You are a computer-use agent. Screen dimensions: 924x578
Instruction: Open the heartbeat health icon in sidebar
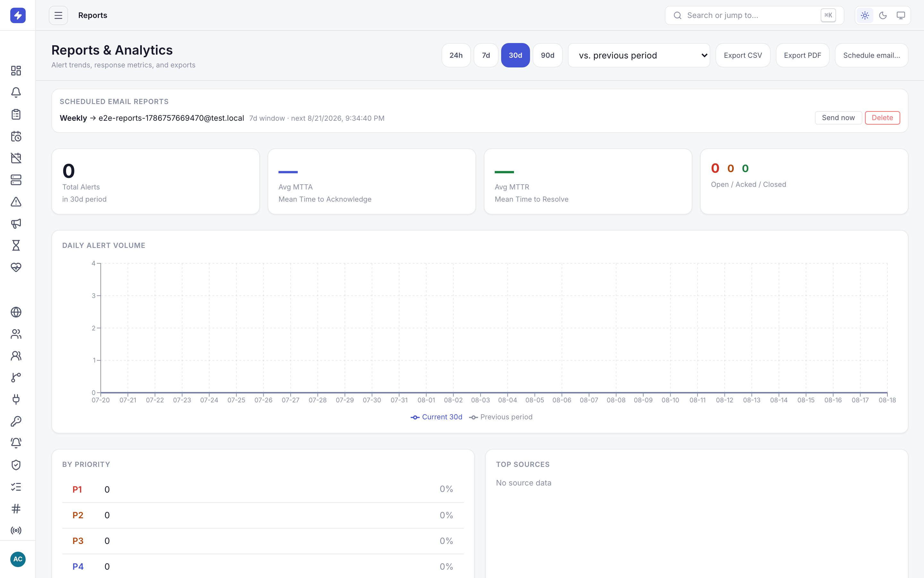16,267
